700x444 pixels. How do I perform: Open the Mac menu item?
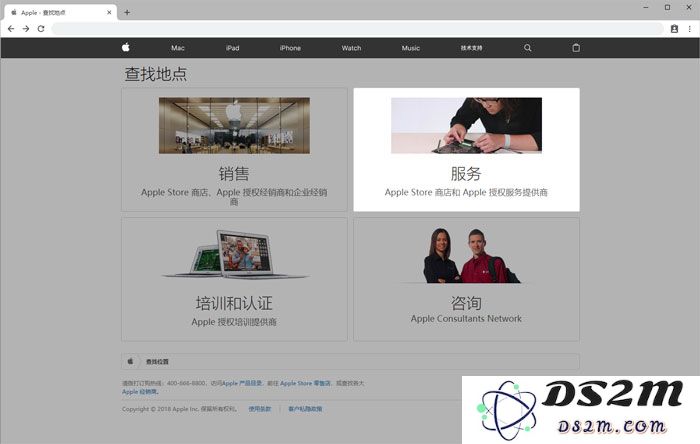[x=178, y=48]
